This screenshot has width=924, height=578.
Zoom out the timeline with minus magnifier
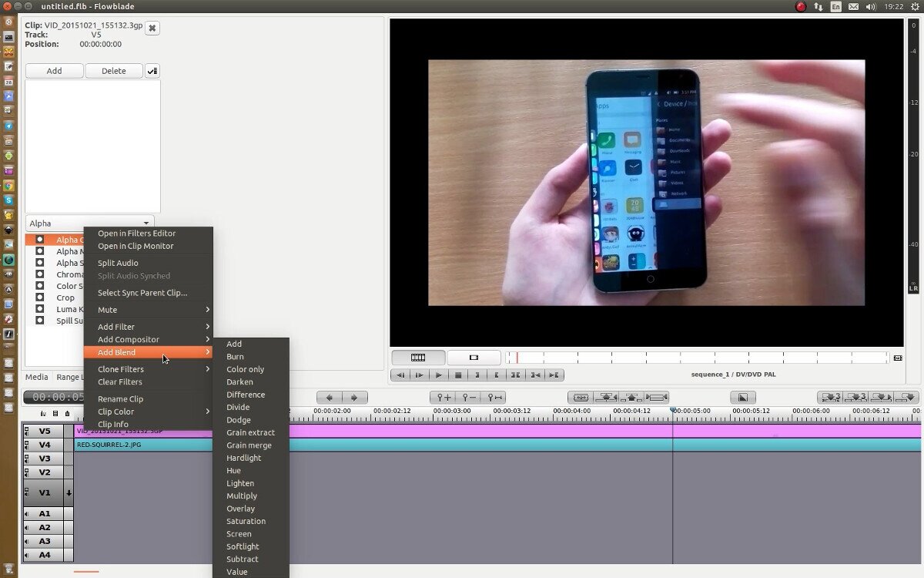coord(469,398)
